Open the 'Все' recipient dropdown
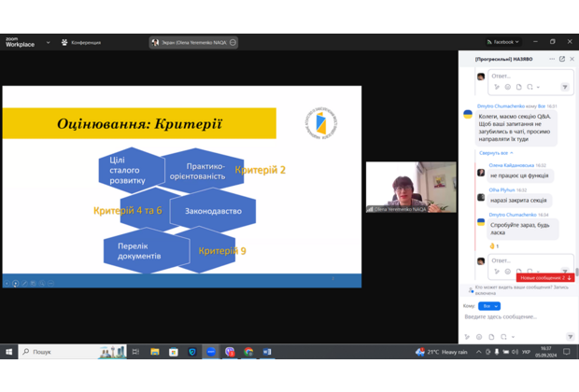 point(489,305)
